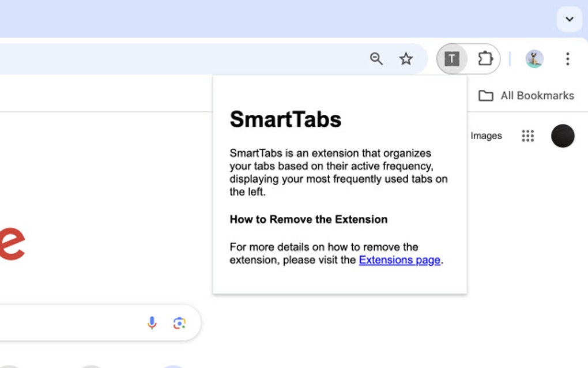Viewport: 588px width, 368px height.
Task: Bookmark this page with the star icon
Action: pyautogui.click(x=406, y=58)
